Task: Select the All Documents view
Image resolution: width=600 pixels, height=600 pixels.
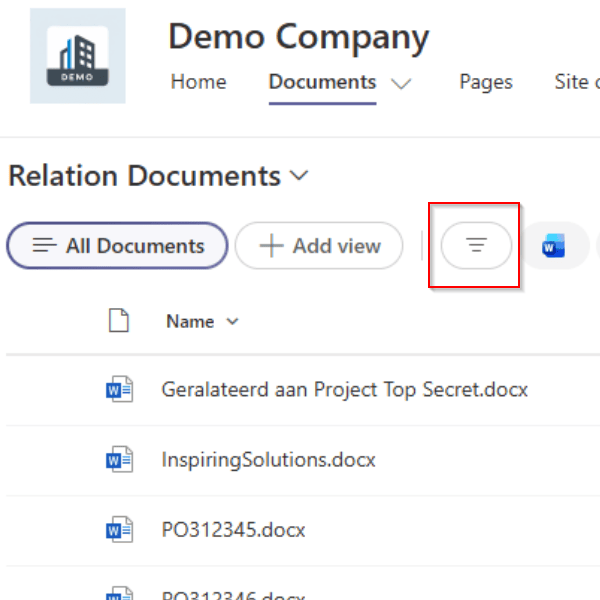Action: (118, 246)
